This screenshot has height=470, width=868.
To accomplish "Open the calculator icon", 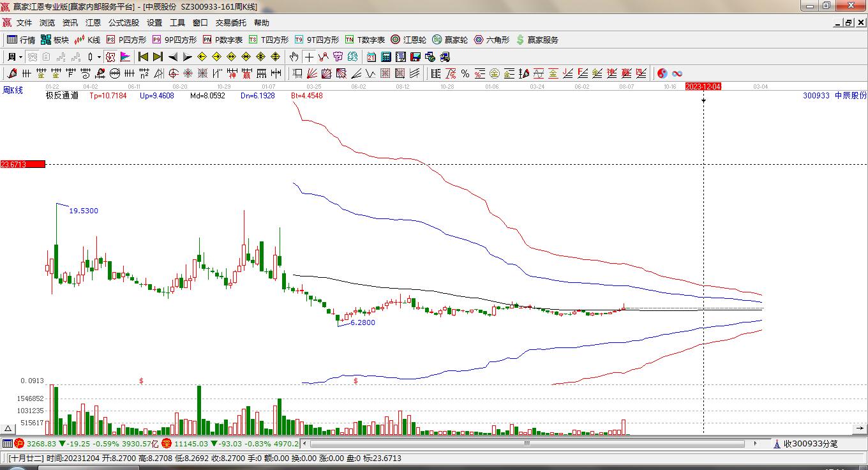I will [386, 57].
